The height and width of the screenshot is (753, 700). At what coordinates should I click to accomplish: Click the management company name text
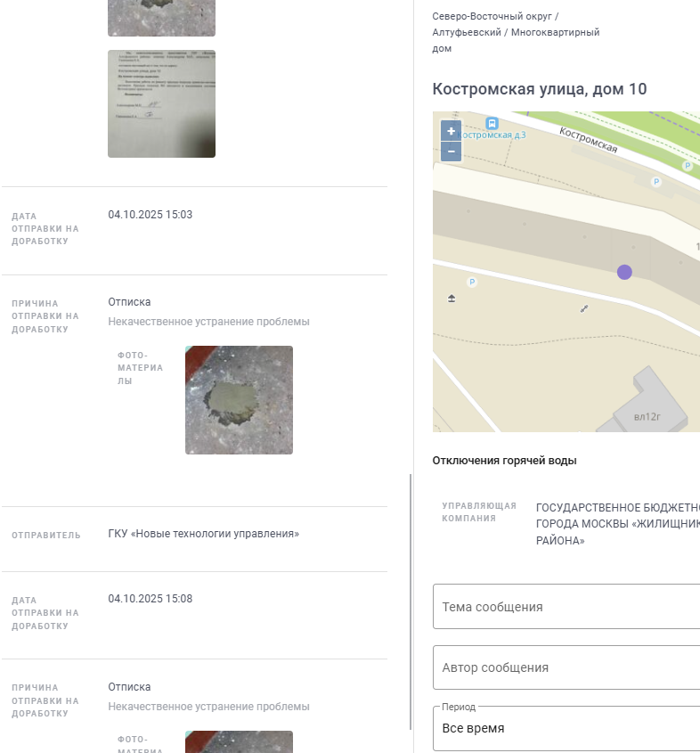click(618, 524)
